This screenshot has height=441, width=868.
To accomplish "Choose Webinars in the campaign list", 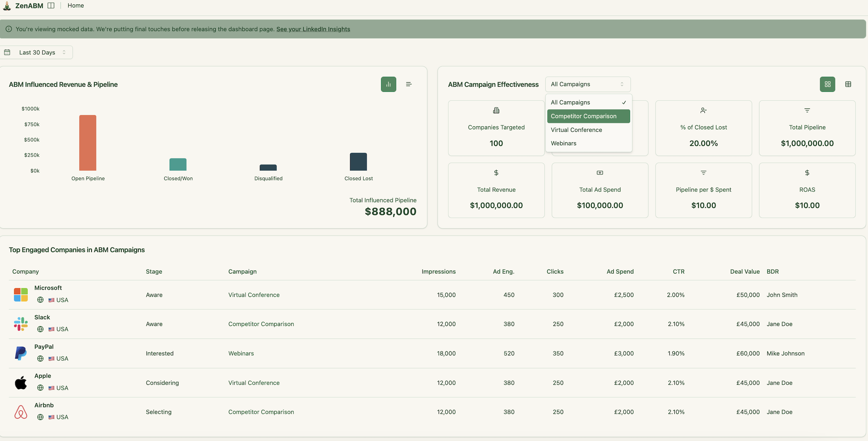I will point(563,143).
